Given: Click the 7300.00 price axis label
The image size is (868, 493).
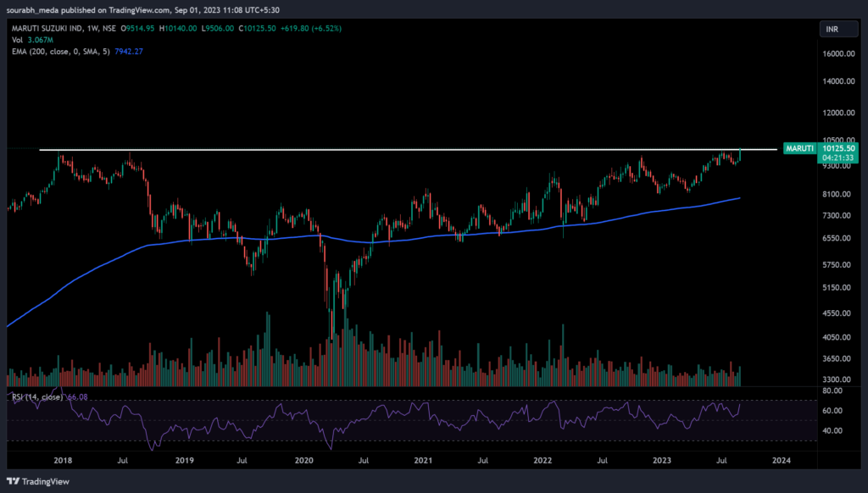Looking at the screenshot, I should tap(837, 215).
